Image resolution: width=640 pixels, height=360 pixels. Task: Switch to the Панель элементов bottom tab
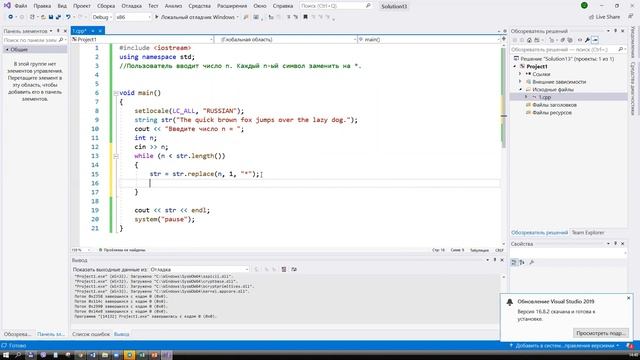[51, 334]
